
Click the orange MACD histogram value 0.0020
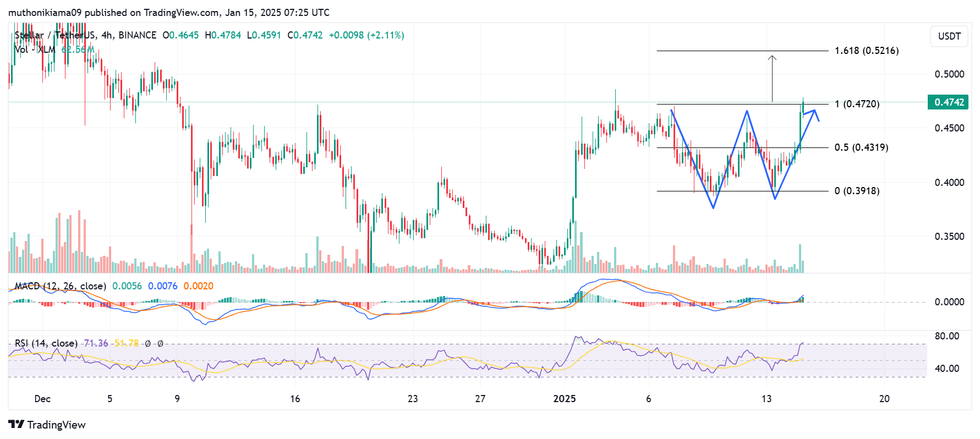(x=198, y=286)
